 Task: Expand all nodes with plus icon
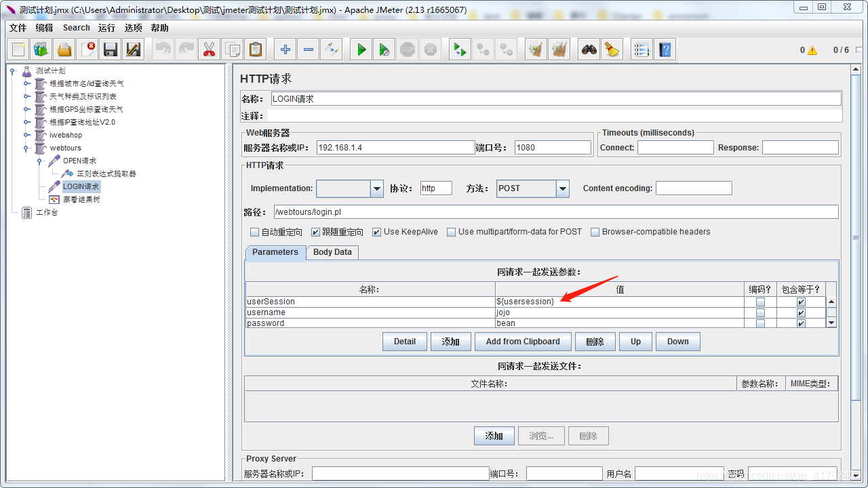pos(285,49)
